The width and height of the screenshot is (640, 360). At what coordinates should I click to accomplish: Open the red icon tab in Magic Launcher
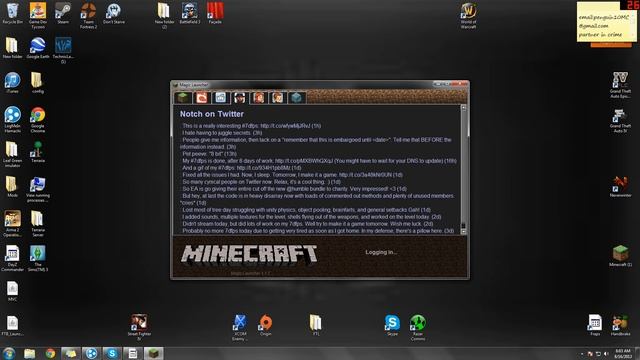coord(202,98)
